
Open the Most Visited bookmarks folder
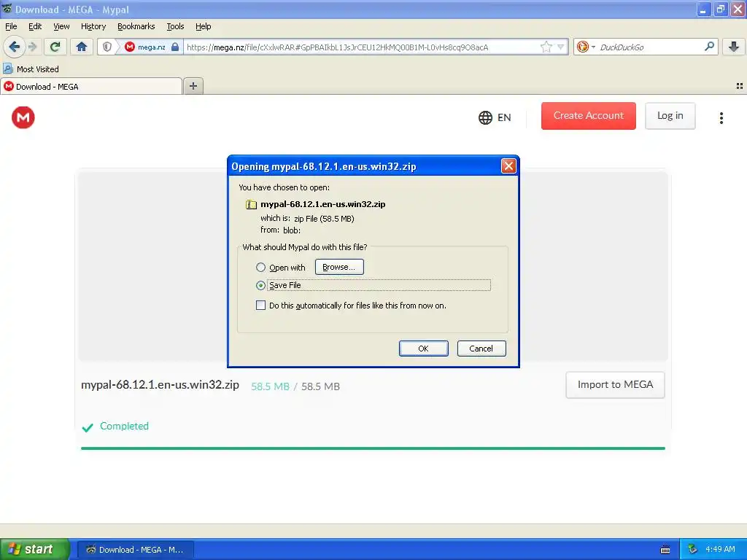coord(31,69)
